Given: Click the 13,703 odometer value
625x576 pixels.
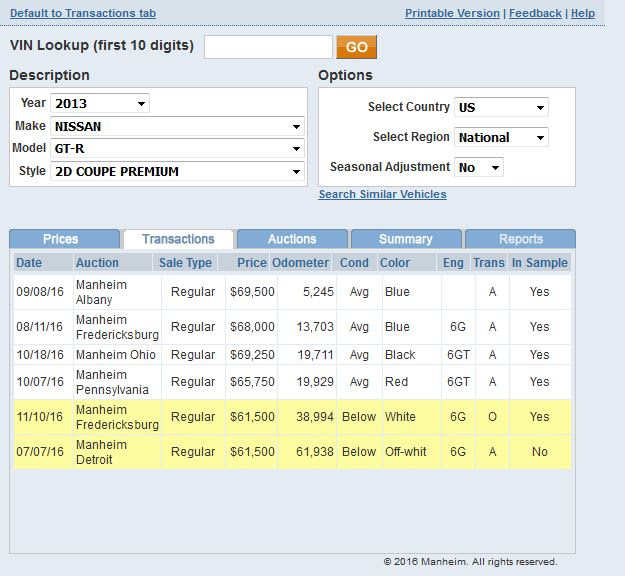Looking at the screenshot, I should 315,327.
